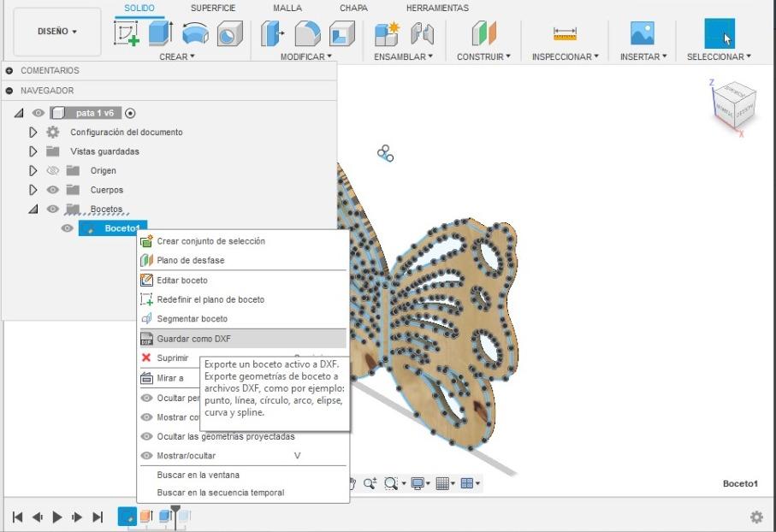Click the fit zoom magnifier icon
This screenshot has width=776, height=532.
(390, 483)
